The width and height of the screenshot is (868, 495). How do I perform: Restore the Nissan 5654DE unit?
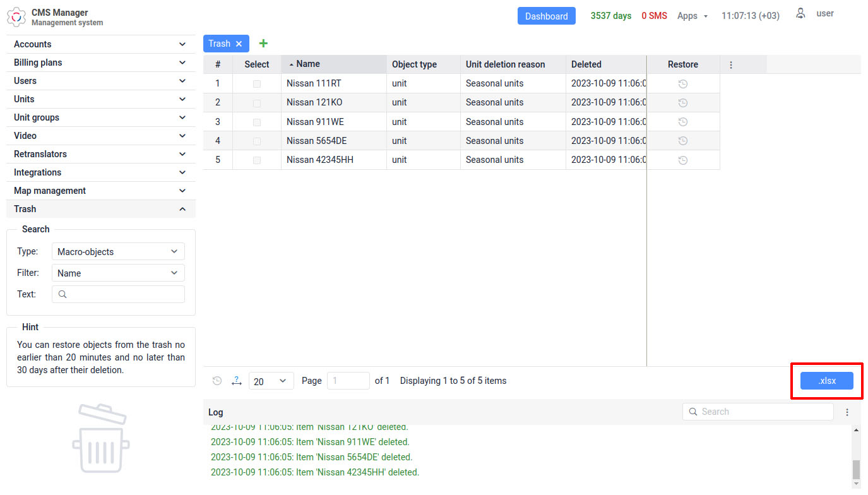[x=682, y=141]
